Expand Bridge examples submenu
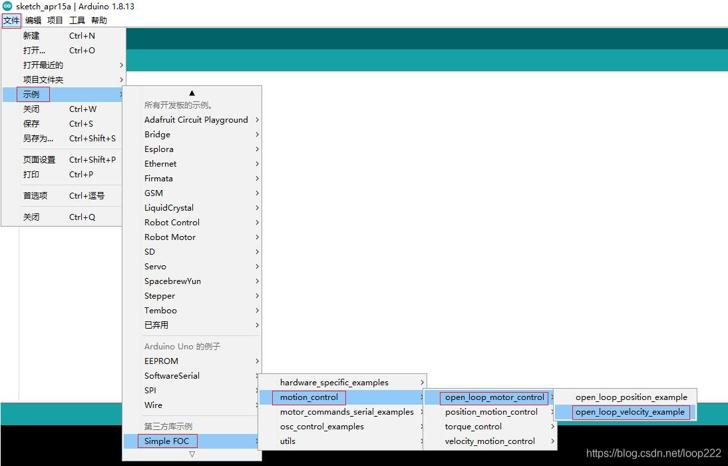This screenshot has width=728, height=466. [x=192, y=135]
